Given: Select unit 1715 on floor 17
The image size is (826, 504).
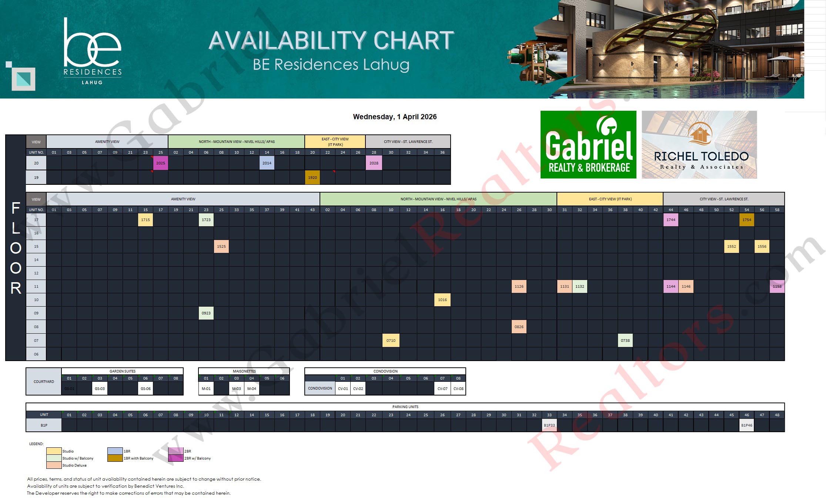Looking at the screenshot, I should 145,220.
